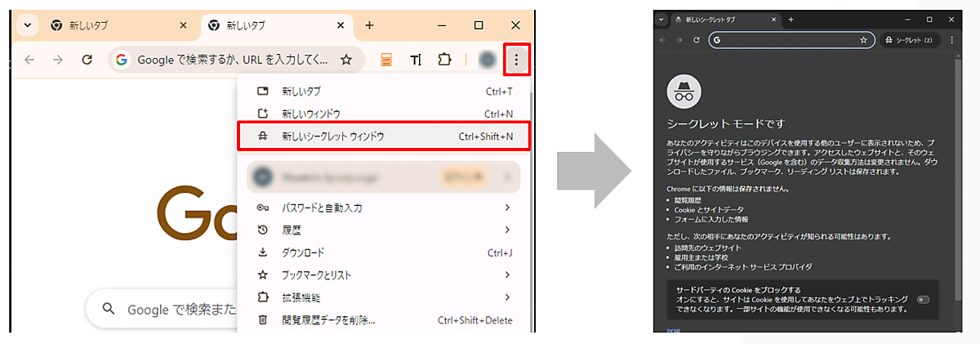
Task: Reload the page in light Chrome window
Action: [87, 60]
